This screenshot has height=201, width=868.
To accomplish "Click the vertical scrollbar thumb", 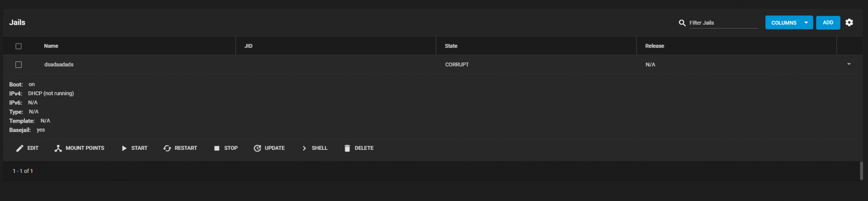I will 861,171.
